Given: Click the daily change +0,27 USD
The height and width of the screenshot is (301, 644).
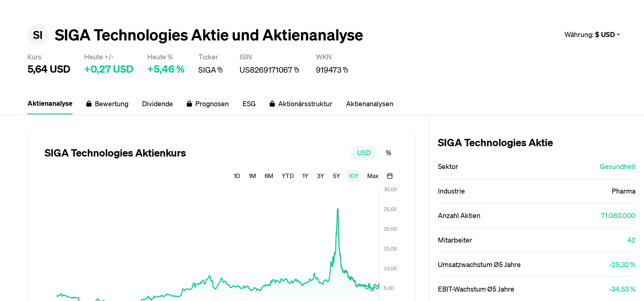Looking at the screenshot, I should [x=109, y=69].
